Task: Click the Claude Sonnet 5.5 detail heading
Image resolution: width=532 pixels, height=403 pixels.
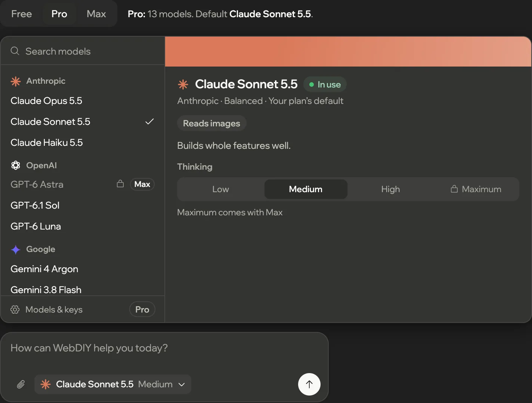Action: pyautogui.click(x=246, y=84)
